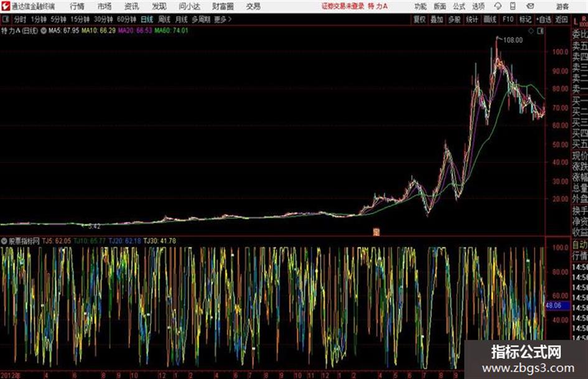
Task: Open the 多周期 multi-period view
Action: (201, 19)
